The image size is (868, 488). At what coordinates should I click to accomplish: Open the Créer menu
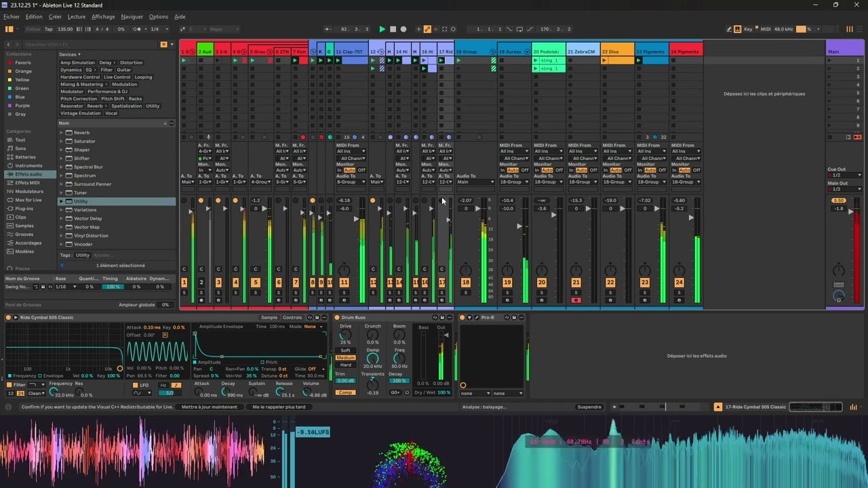click(55, 17)
